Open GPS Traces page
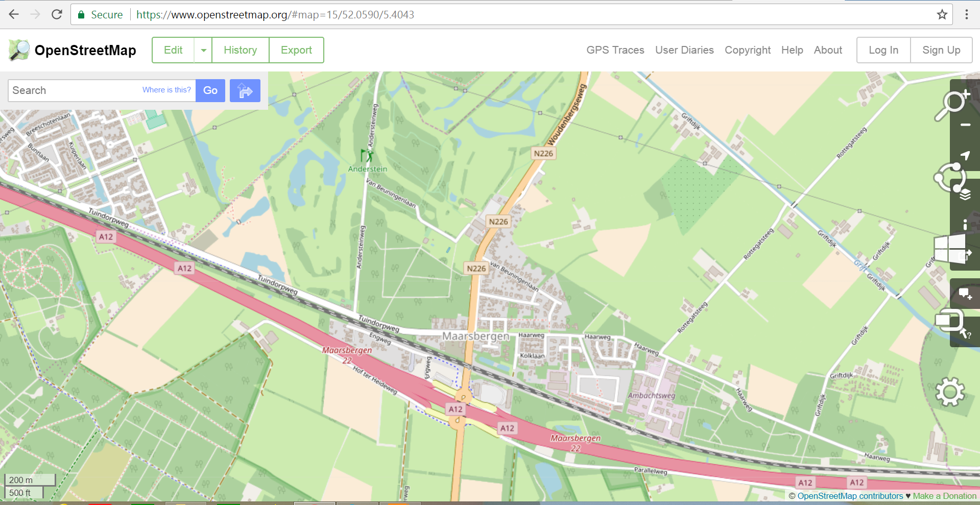The height and width of the screenshot is (505, 980). click(x=615, y=50)
